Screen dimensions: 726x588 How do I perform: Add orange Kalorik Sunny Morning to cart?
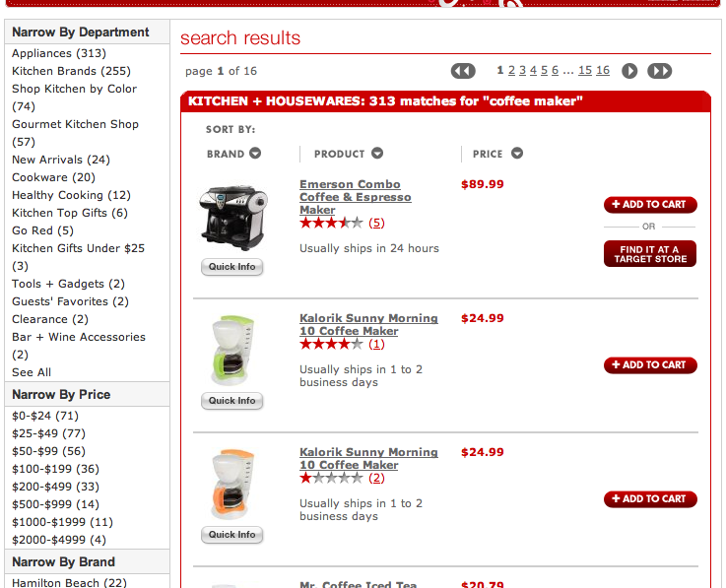[650, 499]
